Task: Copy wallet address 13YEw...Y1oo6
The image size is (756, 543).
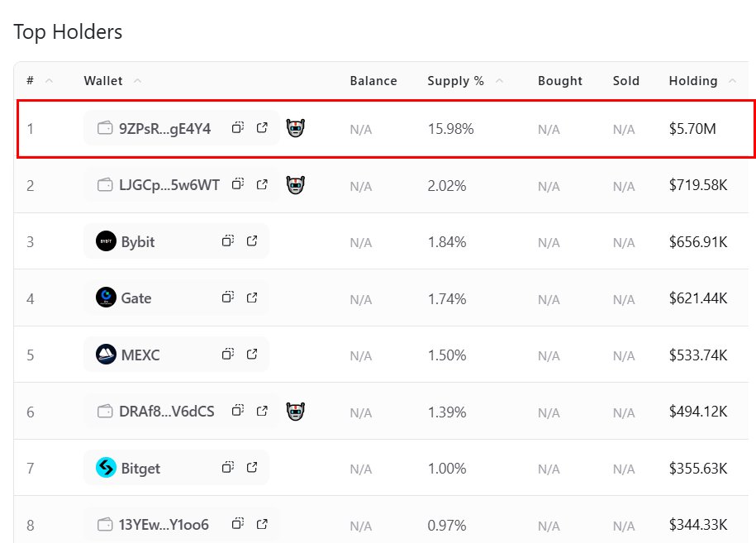Action: 238,524
